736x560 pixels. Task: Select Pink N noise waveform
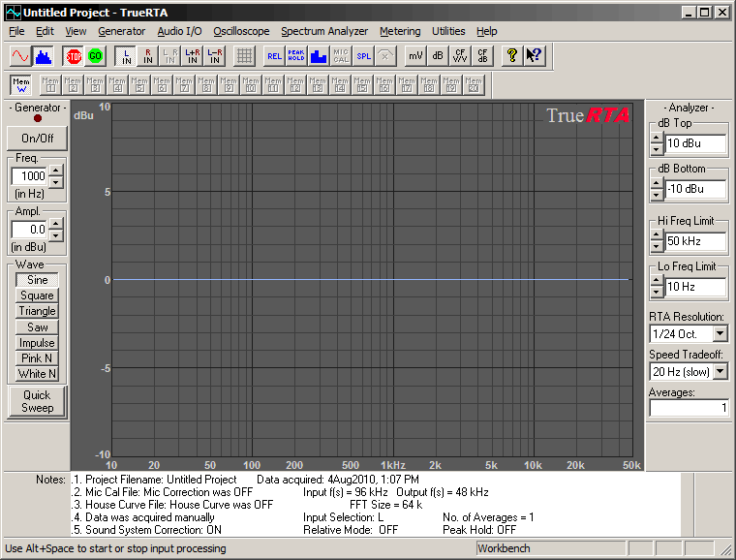(37, 358)
